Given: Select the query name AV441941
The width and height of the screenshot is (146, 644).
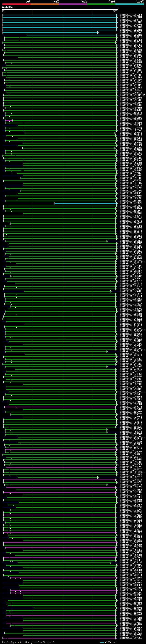Looking at the screenshot, I should point(8,8).
